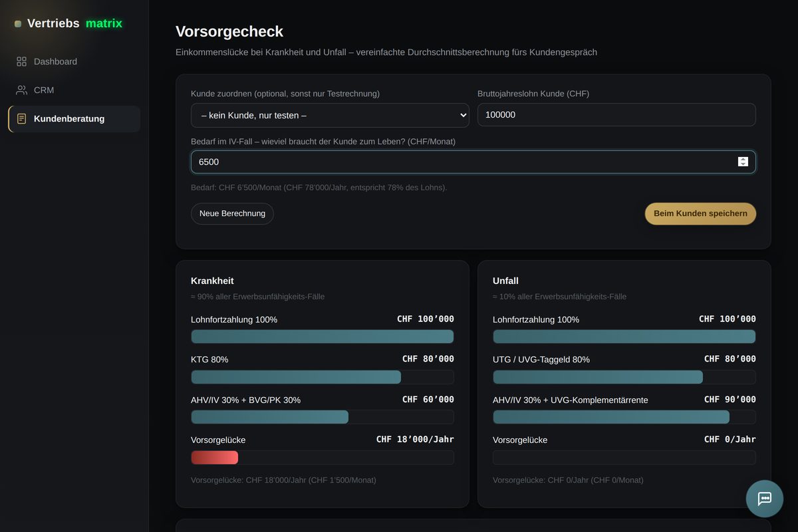This screenshot has width=798, height=532.
Task: Open the Kunde zuordnen dropdown
Action: (330, 115)
